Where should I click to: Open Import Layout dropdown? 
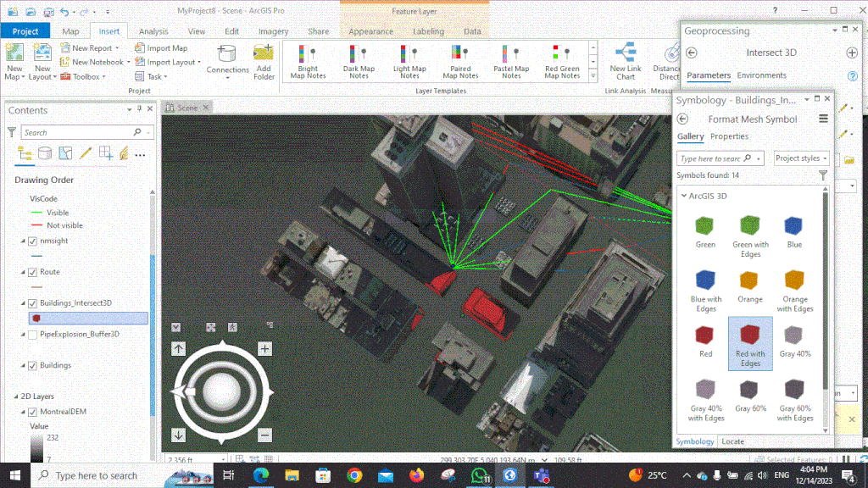199,63
